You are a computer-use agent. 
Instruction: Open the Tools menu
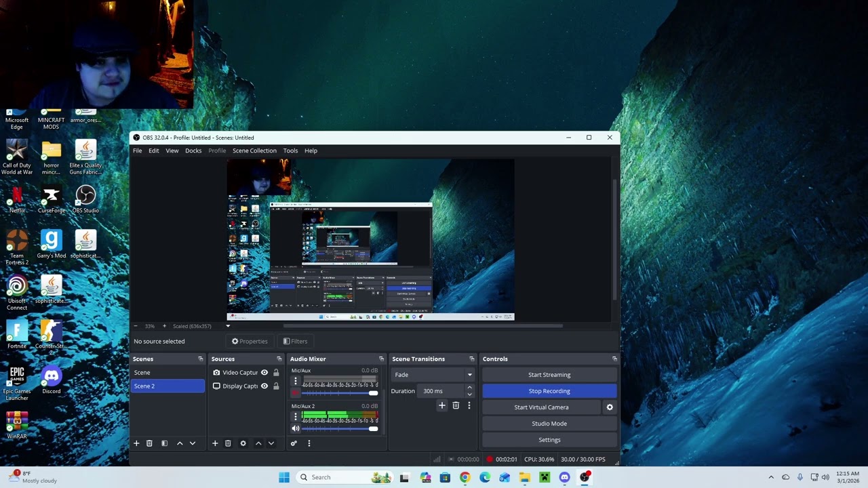[x=290, y=150]
